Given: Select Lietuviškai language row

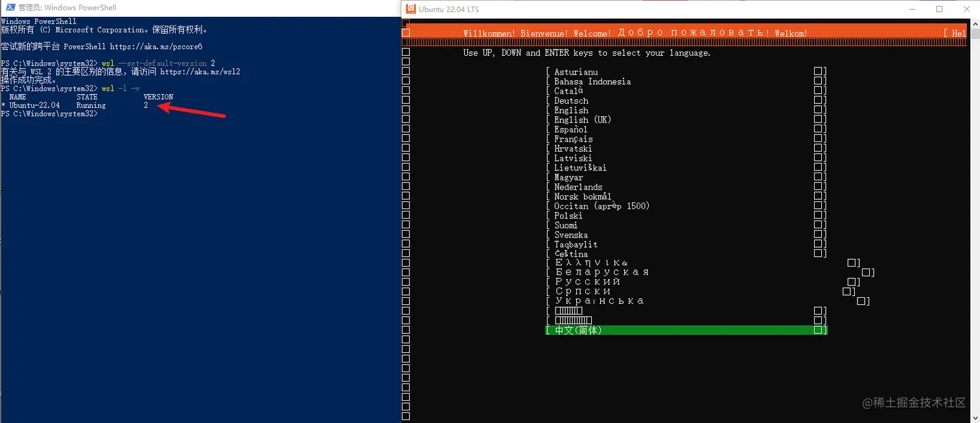Looking at the screenshot, I should (686, 167).
